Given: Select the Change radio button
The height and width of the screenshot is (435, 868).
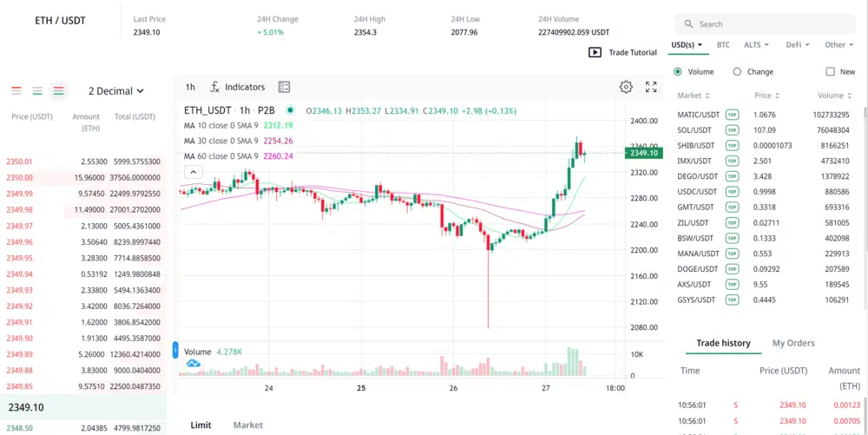Looking at the screenshot, I should click(737, 72).
